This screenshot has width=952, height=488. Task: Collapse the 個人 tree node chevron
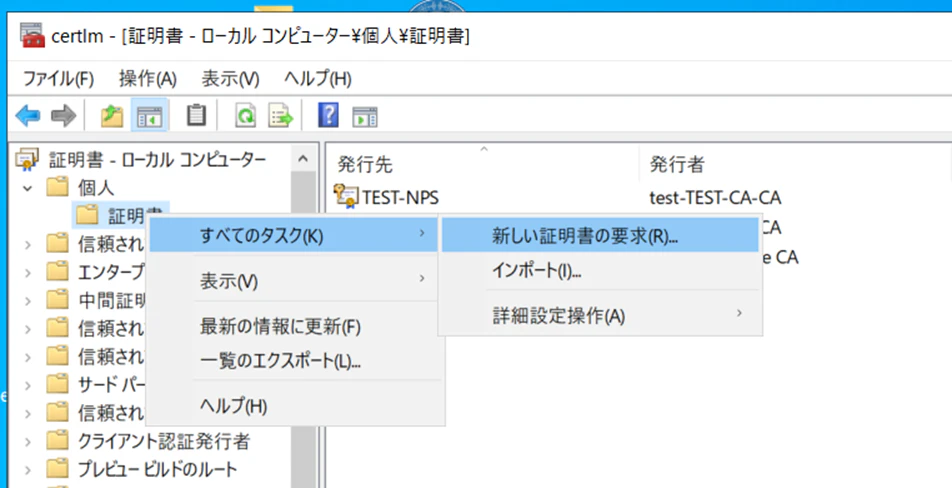tap(27, 188)
